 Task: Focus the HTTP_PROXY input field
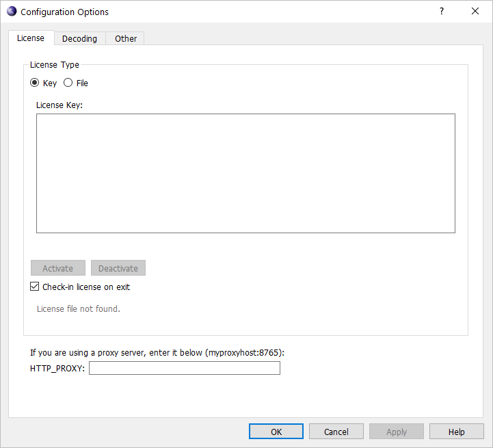click(185, 368)
